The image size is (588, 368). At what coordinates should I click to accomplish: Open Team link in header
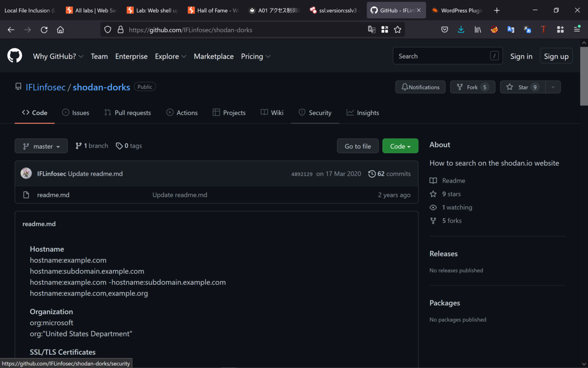pyautogui.click(x=99, y=56)
